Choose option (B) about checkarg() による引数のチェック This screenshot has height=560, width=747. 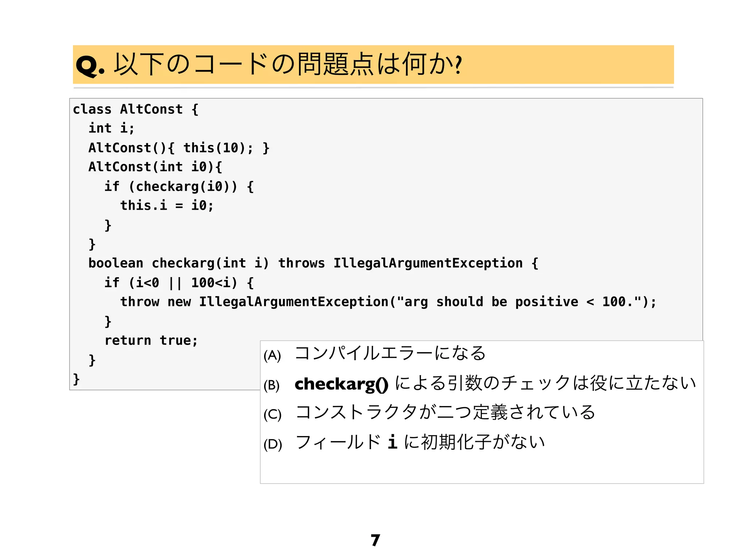(480, 384)
